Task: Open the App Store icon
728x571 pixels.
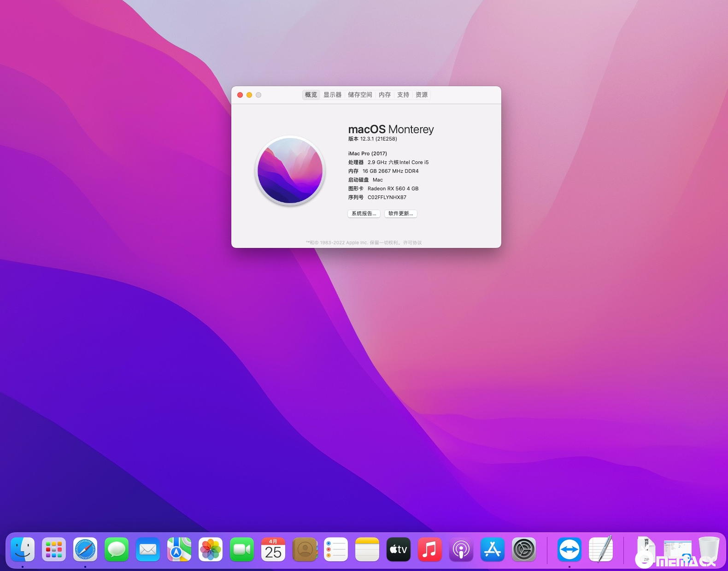Action: pyautogui.click(x=493, y=549)
